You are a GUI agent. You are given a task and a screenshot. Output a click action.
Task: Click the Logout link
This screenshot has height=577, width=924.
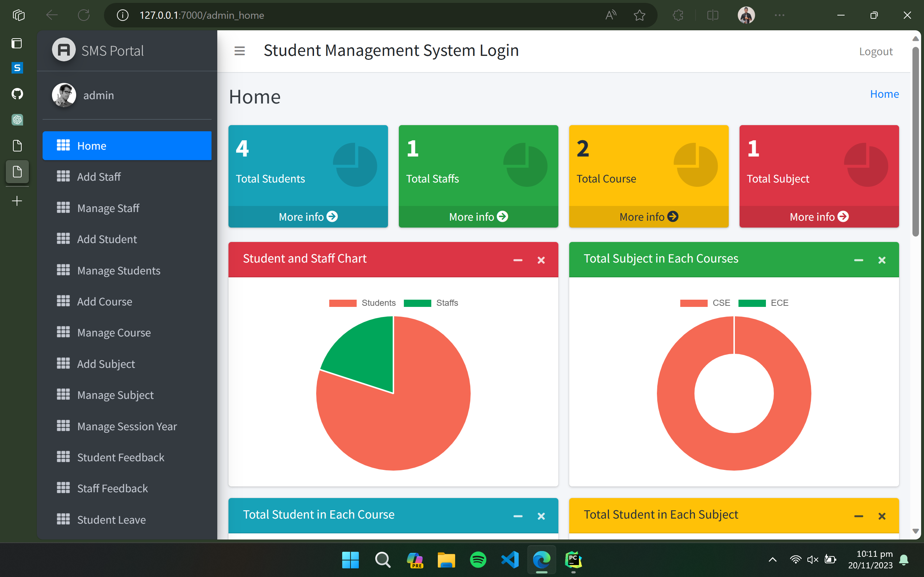876,51
